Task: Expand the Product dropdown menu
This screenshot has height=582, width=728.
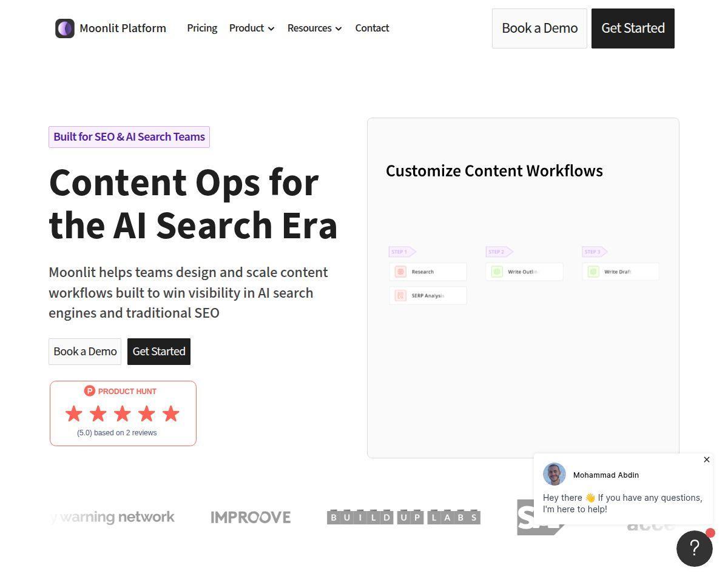Action: pyautogui.click(x=252, y=28)
